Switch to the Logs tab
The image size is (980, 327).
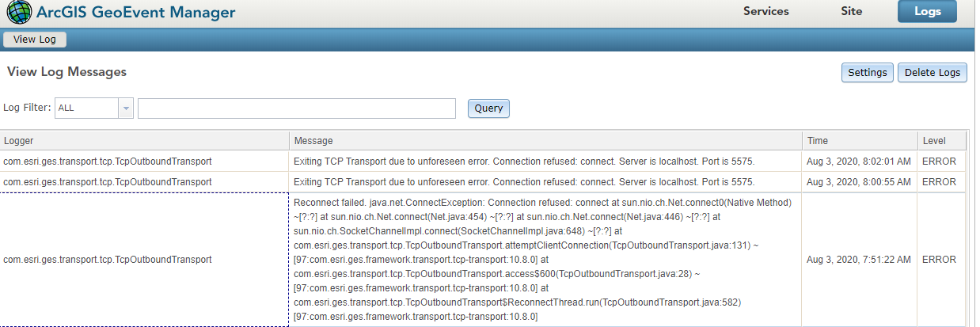coord(927,12)
